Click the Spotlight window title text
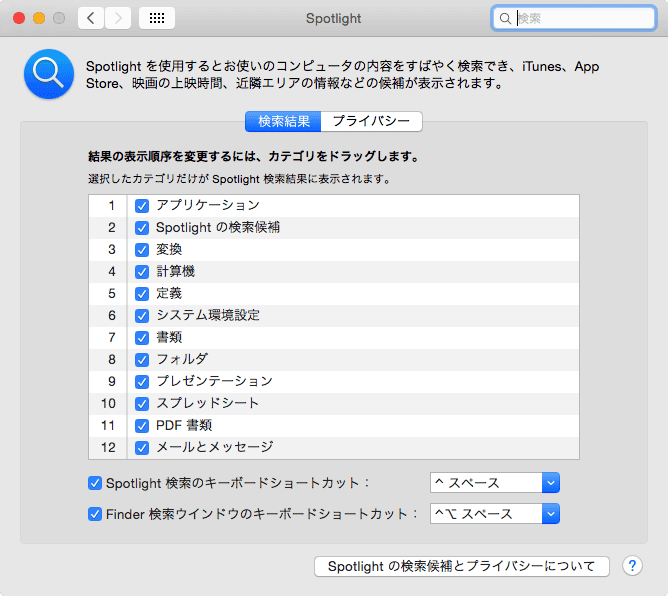 pyautogui.click(x=334, y=19)
